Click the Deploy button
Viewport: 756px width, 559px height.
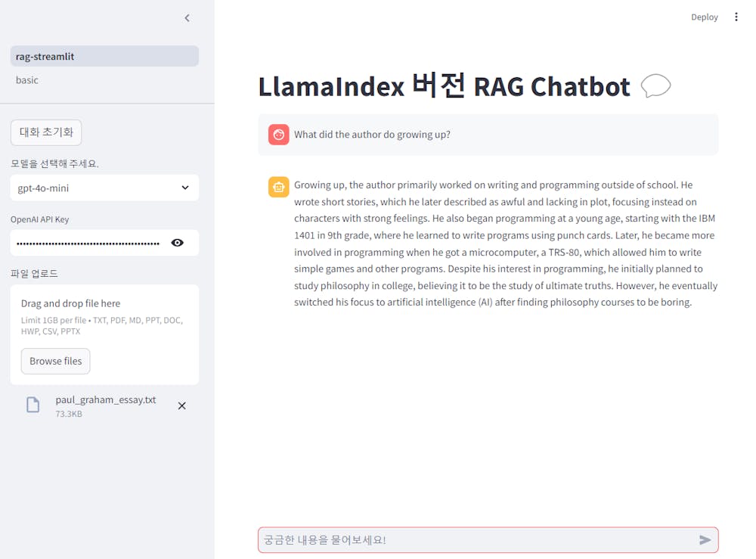tap(705, 16)
